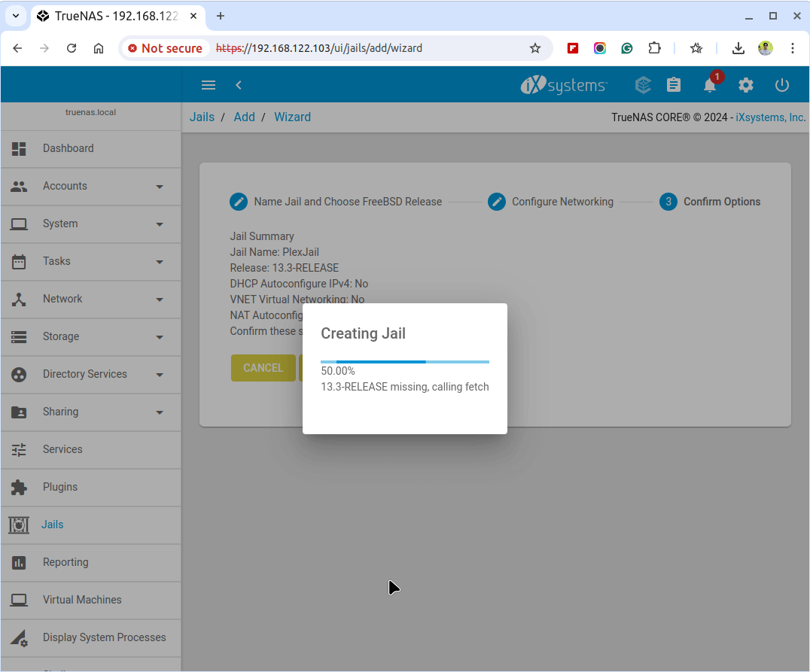The height and width of the screenshot is (672, 810).
Task: Open browser home page button
Action: [98, 49]
